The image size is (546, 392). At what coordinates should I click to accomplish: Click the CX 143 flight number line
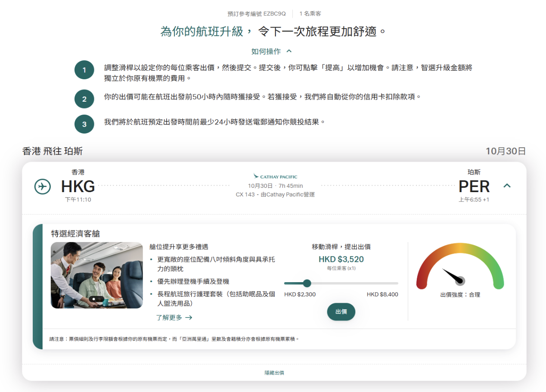(275, 195)
